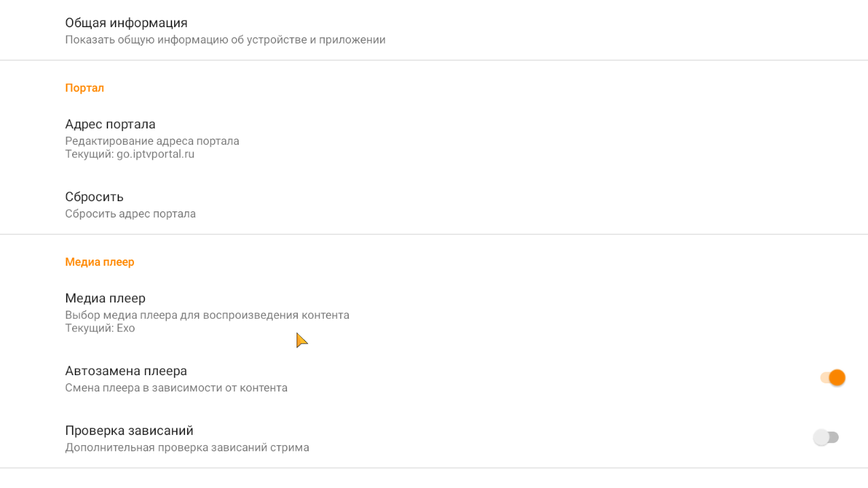Click 'Редактирование адреса портала' subtitle

[x=152, y=141]
